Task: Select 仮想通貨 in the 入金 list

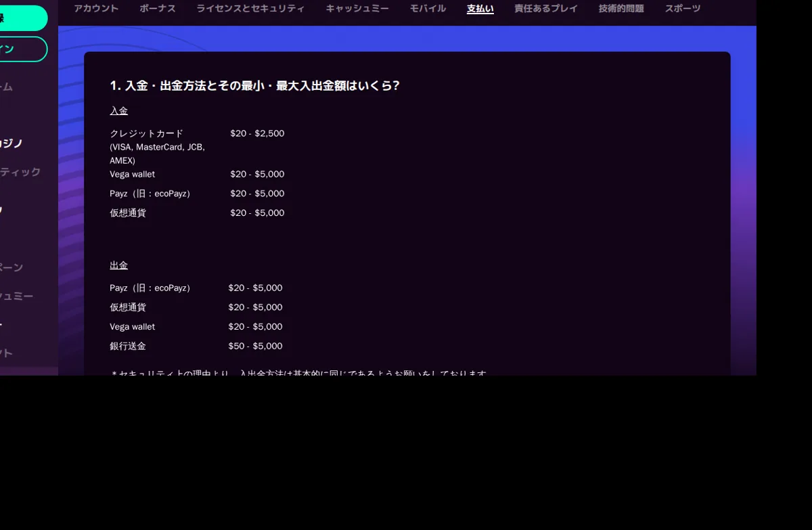Action: [128, 213]
